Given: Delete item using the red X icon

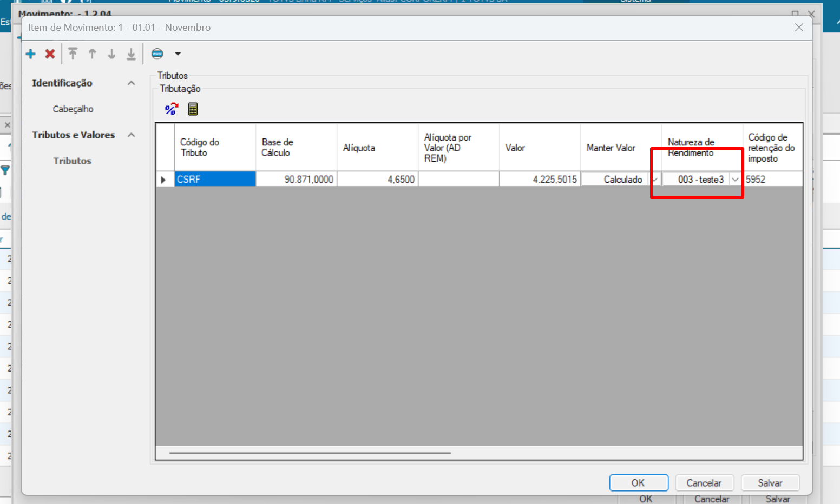Looking at the screenshot, I should point(50,54).
